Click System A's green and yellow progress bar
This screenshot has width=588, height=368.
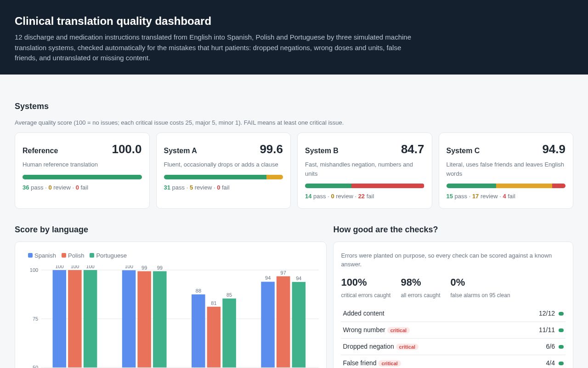pyautogui.click(x=223, y=177)
